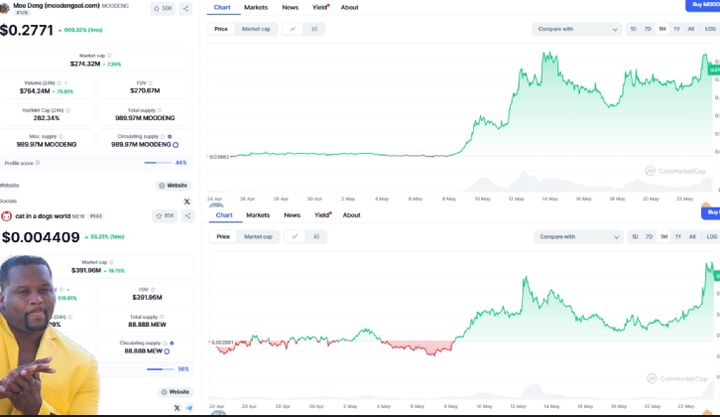Click circular supply ring beside 989.97M MOODENG circulating
Viewport: 720px width, 417px height.
pyautogui.click(x=176, y=145)
